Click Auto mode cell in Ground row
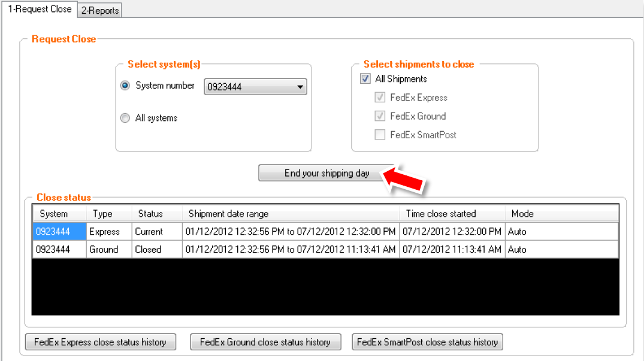 click(x=562, y=250)
